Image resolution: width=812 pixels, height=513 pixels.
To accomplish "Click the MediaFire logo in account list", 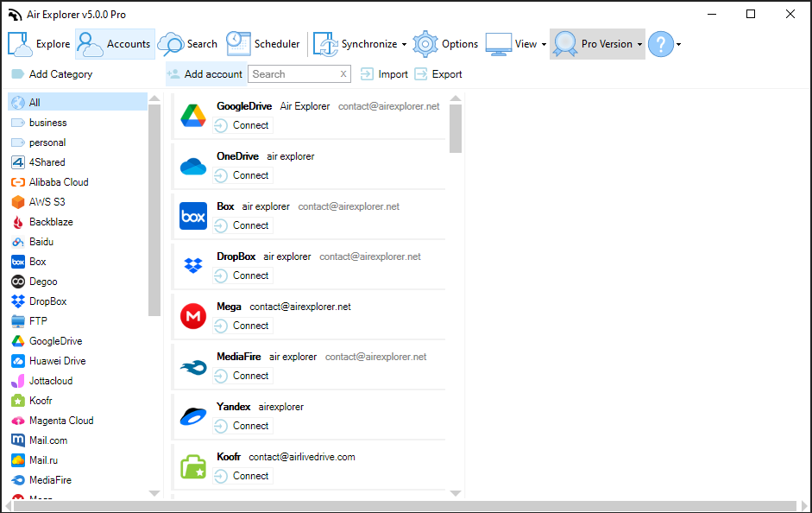I will pos(193,367).
